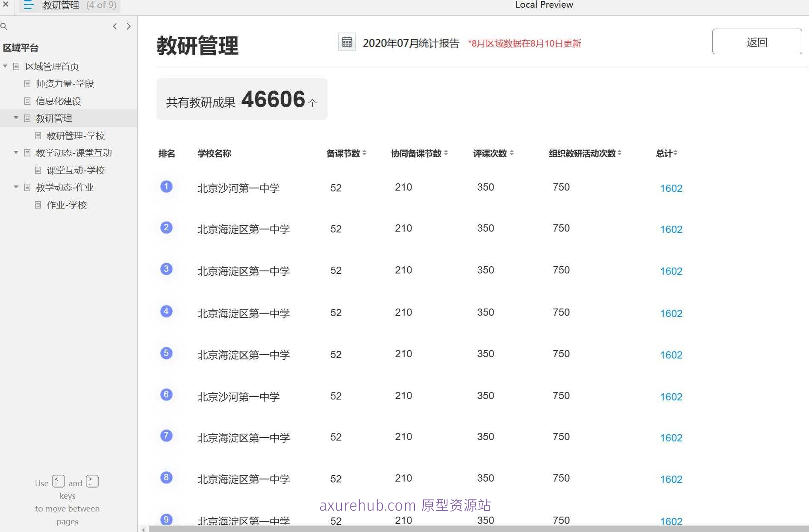Screen dimensions: 809x532
Task: Open total 1602 link in rank 1 row
Action: pyautogui.click(x=671, y=188)
